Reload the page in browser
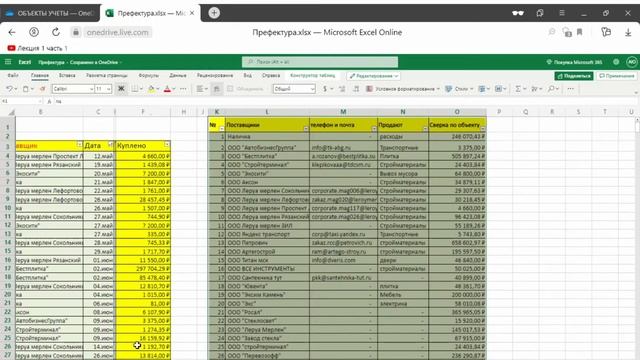Image resolution: width=640 pixels, height=360 pixels. tap(56, 32)
